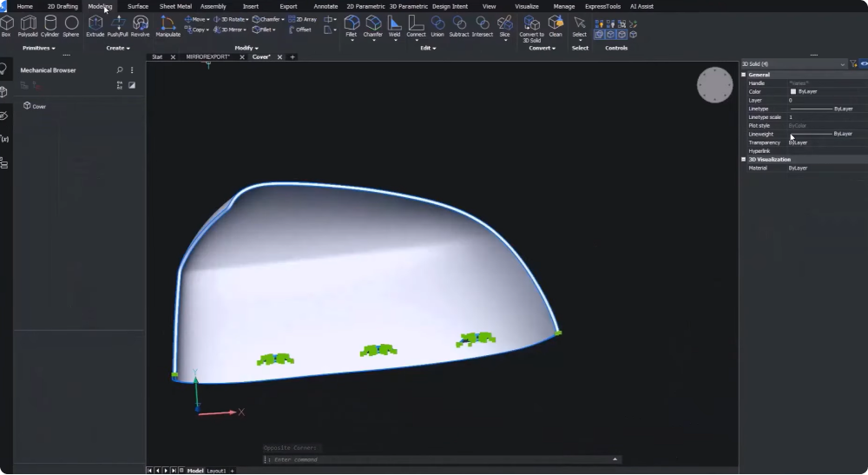Activate the Revolve tool
Viewport: 868px width, 475px height.
pos(140,26)
